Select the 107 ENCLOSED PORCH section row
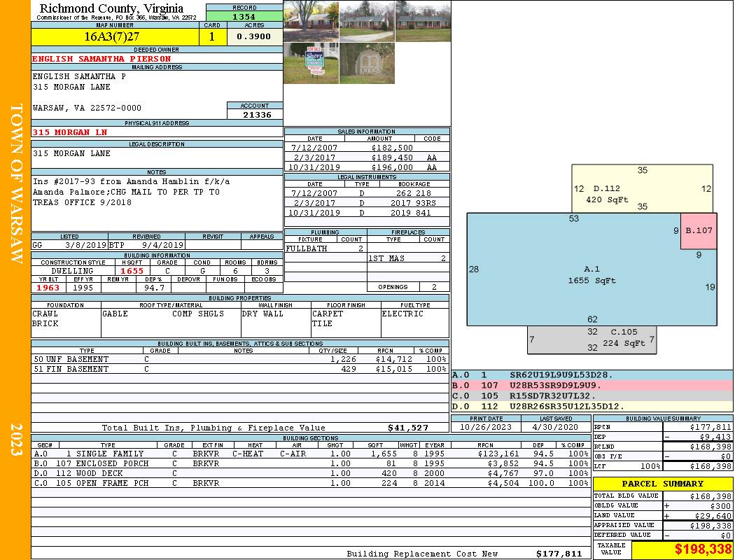735x560 pixels. (x=310, y=463)
